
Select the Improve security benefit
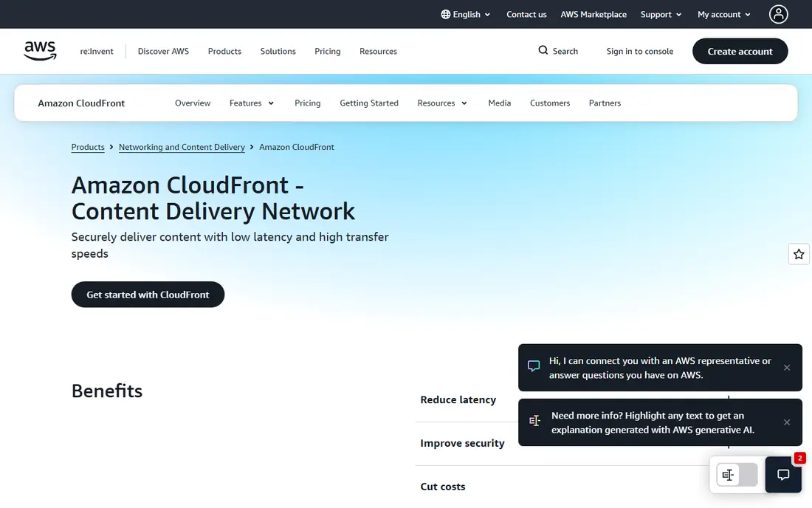point(462,443)
